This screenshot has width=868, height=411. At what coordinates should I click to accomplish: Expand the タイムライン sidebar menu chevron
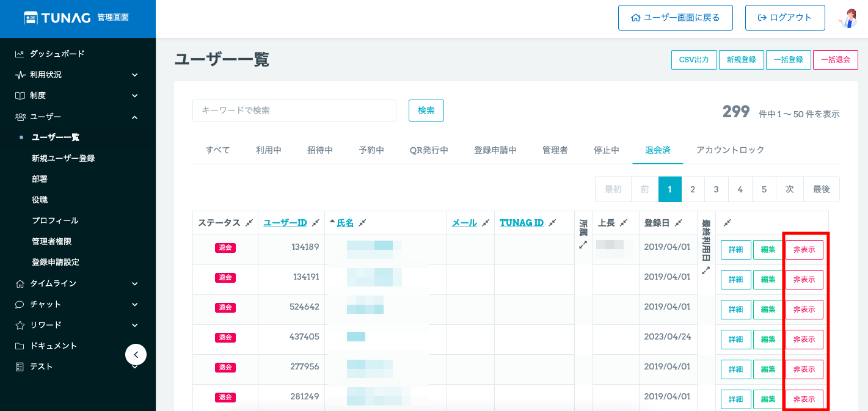click(x=134, y=283)
